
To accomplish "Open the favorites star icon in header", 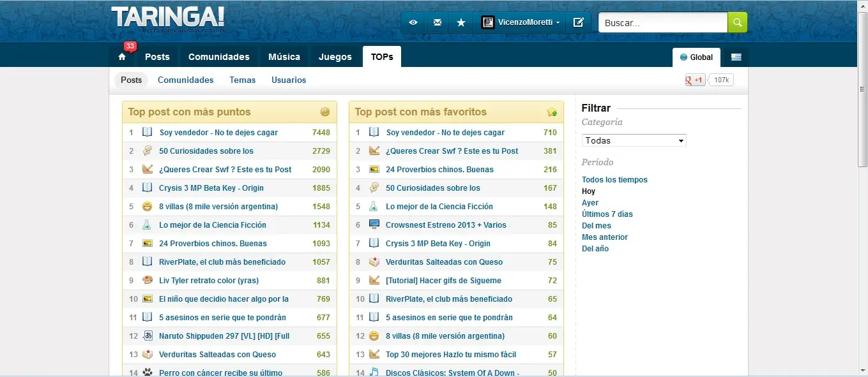I will (461, 22).
